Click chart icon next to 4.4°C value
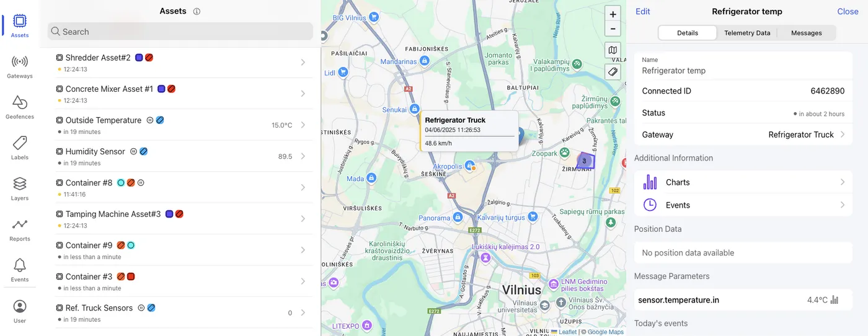The width and height of the screenshot is (868, 336). 835,300
